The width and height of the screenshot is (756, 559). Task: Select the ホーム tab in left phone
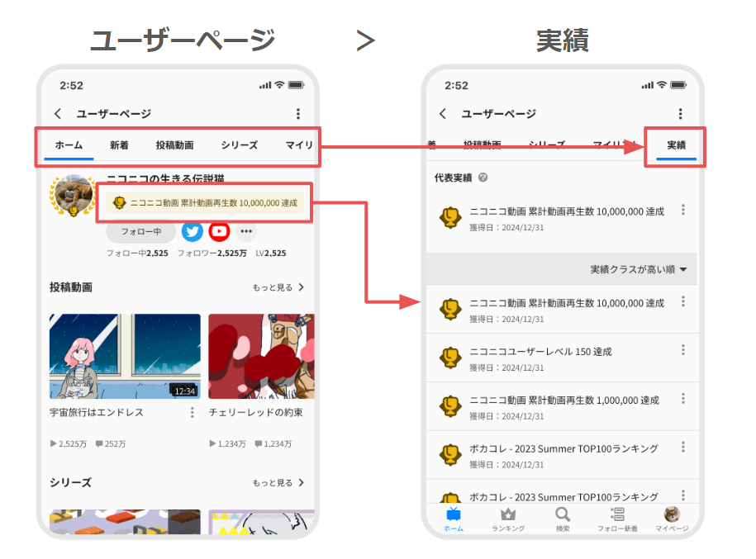click(x=69, y=145)
